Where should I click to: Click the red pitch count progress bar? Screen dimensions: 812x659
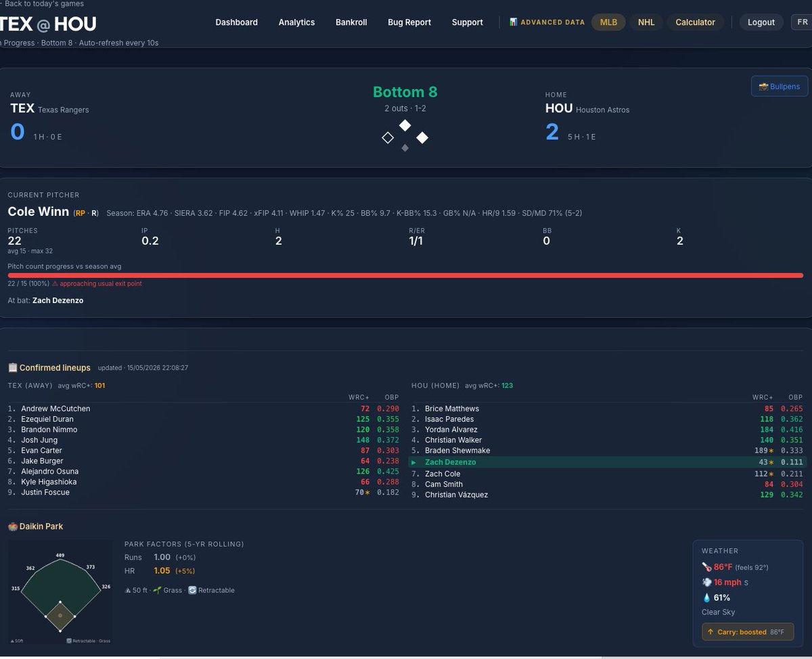point(405,275)
